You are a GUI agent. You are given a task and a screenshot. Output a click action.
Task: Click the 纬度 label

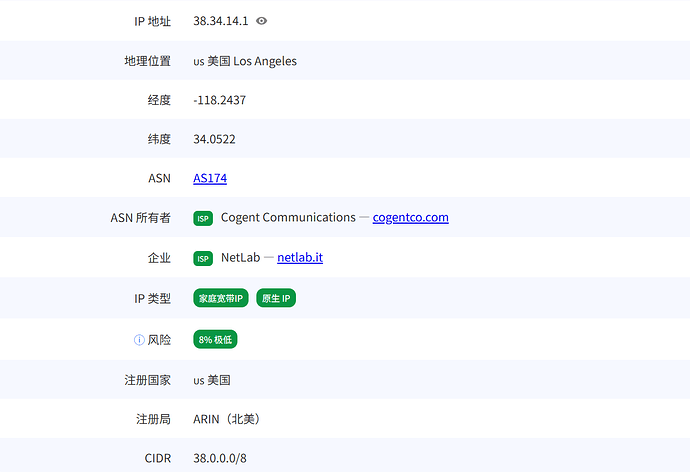(x=159, y=139)
